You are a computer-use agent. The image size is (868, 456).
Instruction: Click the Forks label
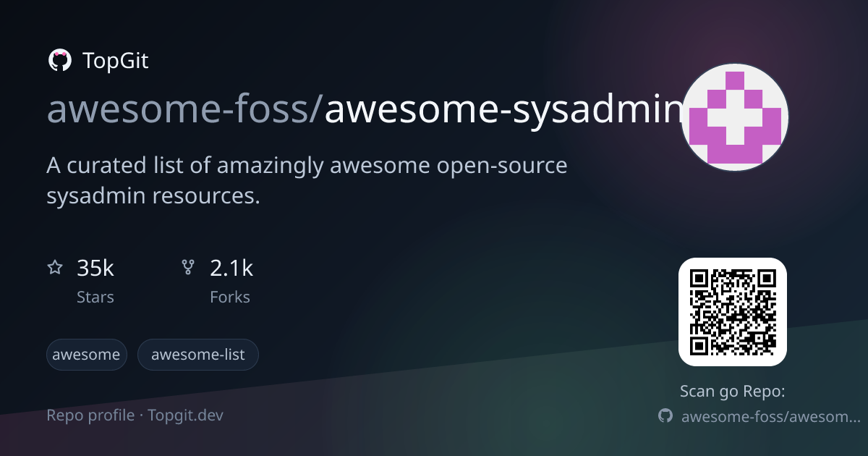tap(230, 297)
